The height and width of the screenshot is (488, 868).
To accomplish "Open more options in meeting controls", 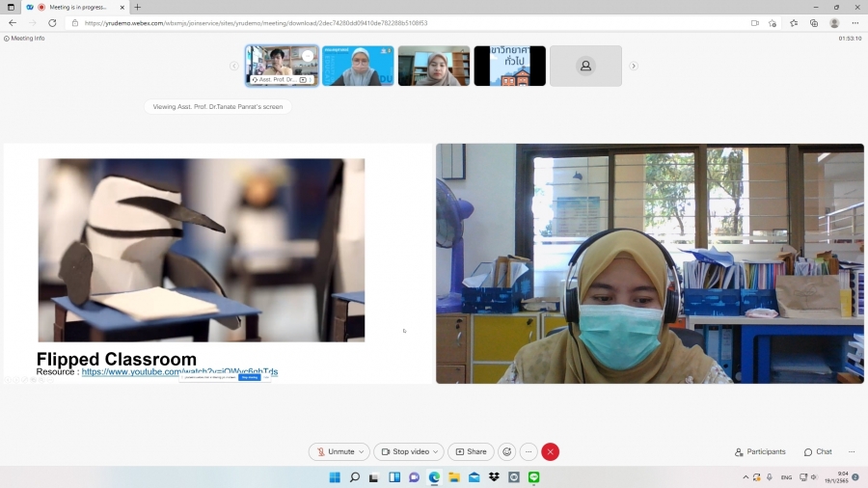I will [529, 451].
